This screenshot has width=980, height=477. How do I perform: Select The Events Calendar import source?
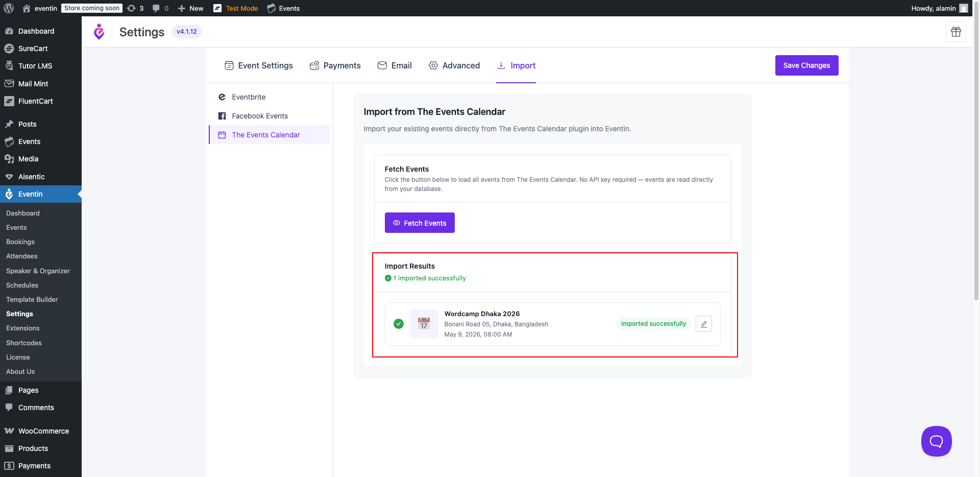pos(269,135)
